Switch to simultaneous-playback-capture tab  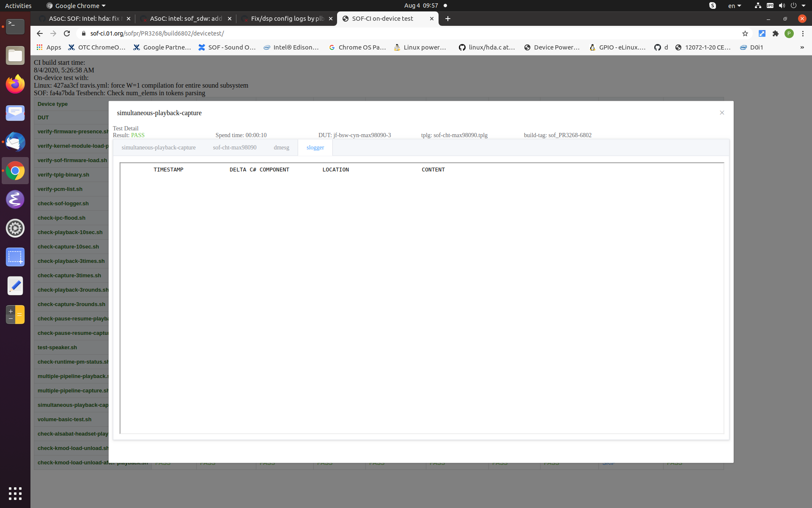pos(159,147)
